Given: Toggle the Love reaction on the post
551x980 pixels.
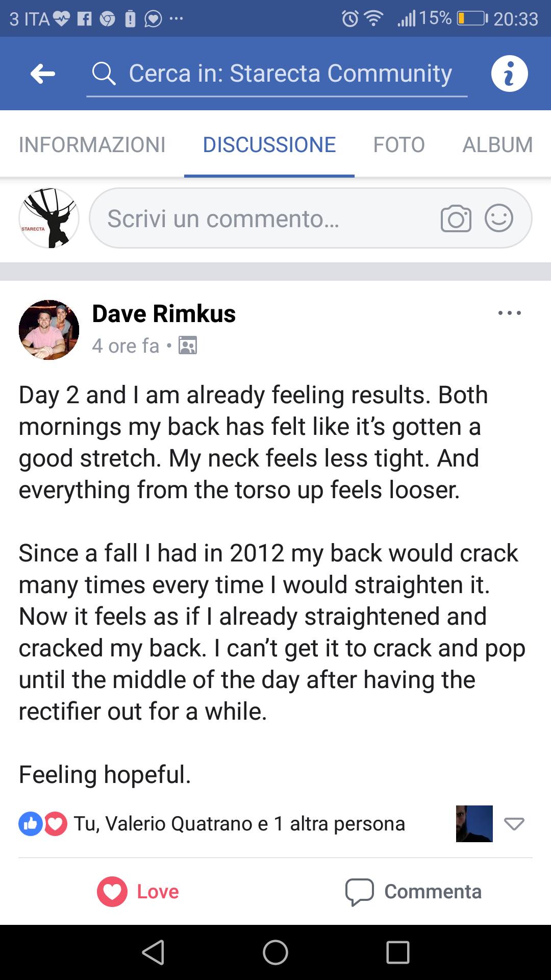Looking at the screenshot, I should click(138, 892).
